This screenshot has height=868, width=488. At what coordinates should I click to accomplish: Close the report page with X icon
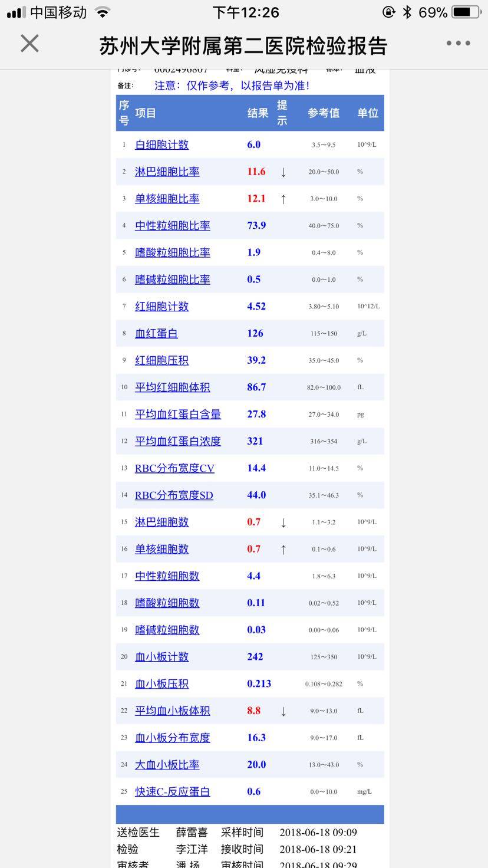click(29, 44)
